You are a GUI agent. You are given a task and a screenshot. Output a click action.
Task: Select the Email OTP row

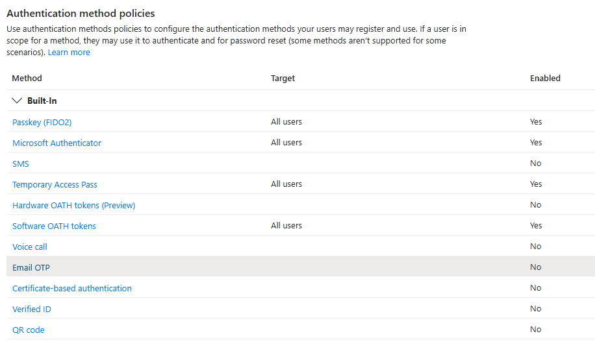tap(301, 267)
